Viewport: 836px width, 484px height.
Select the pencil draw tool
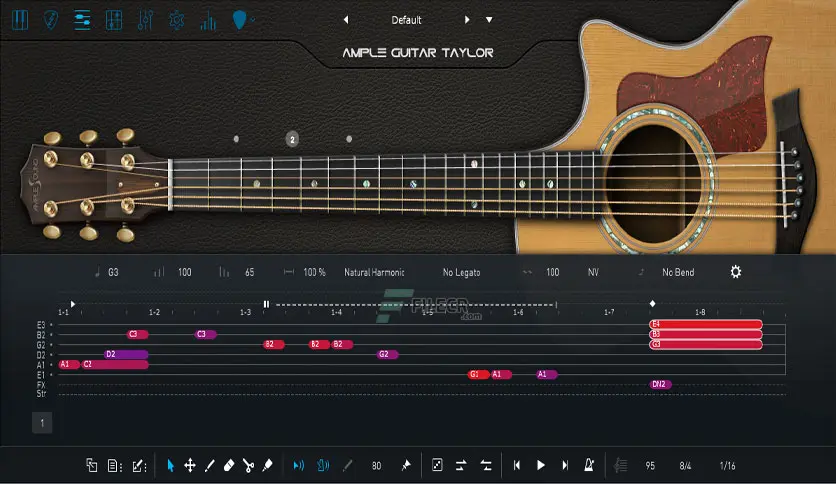click(x=210, y=465)
